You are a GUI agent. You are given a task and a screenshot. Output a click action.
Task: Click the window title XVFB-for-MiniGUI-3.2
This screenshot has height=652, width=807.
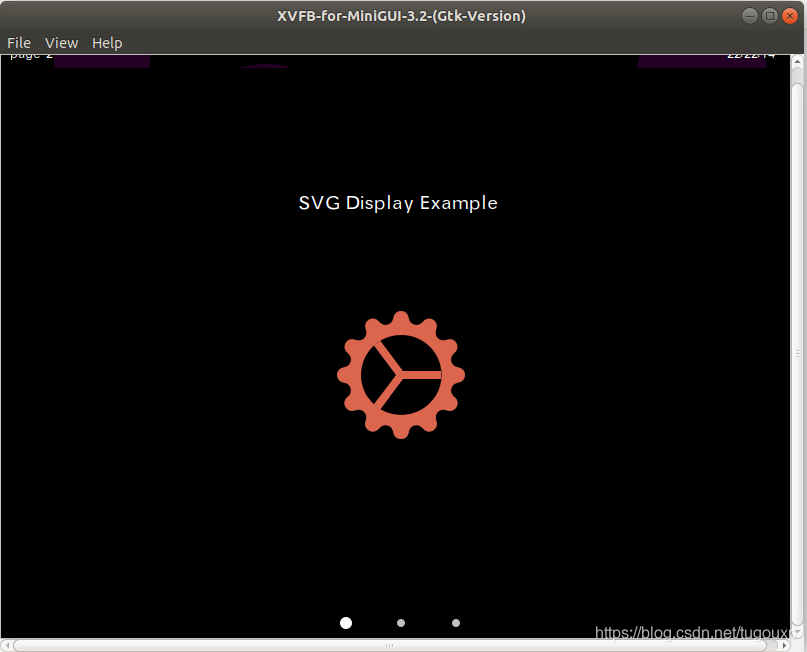[x=401, y=16]
